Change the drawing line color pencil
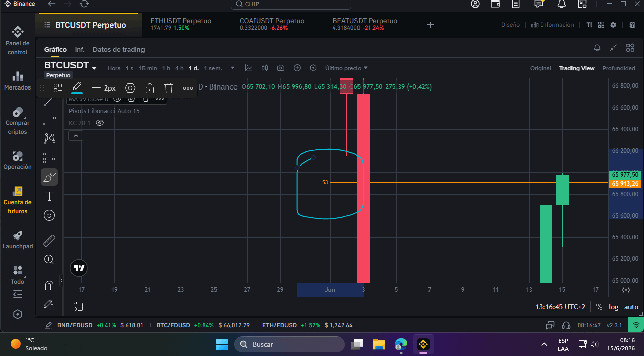 click(x=77, y=87)
